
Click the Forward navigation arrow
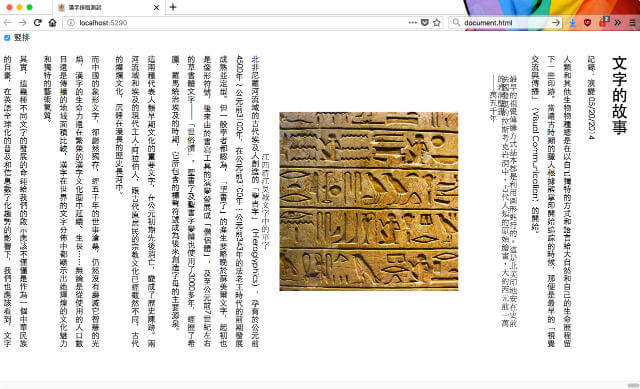pos(22,23)
